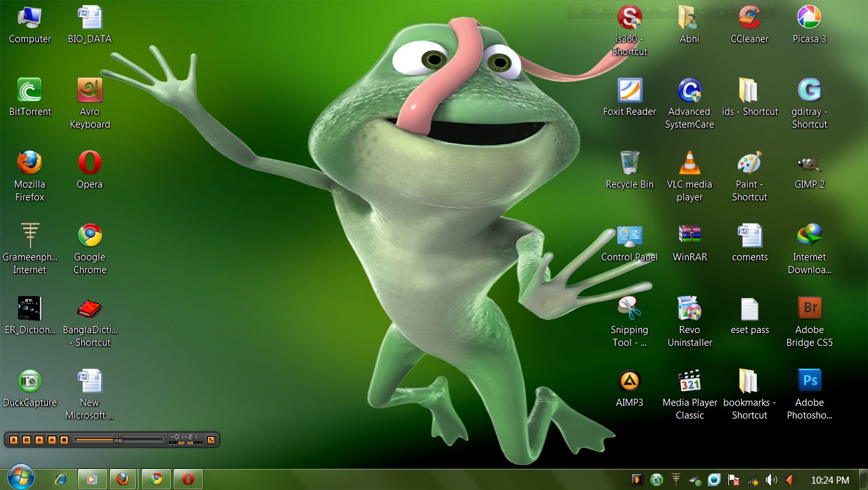Select the GIMP 2 desktop icon
Viewport: 868px width, 490px height.
pos(809,170)
